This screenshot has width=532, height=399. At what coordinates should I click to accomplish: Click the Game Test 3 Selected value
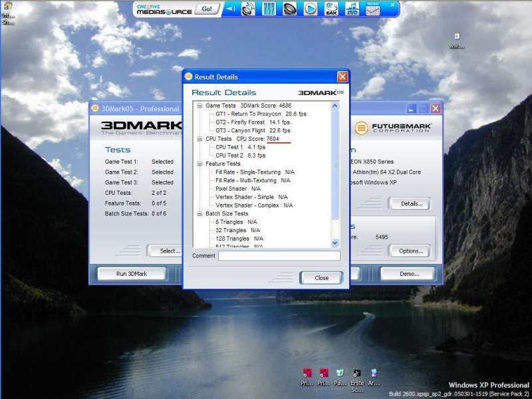[162, 182]
